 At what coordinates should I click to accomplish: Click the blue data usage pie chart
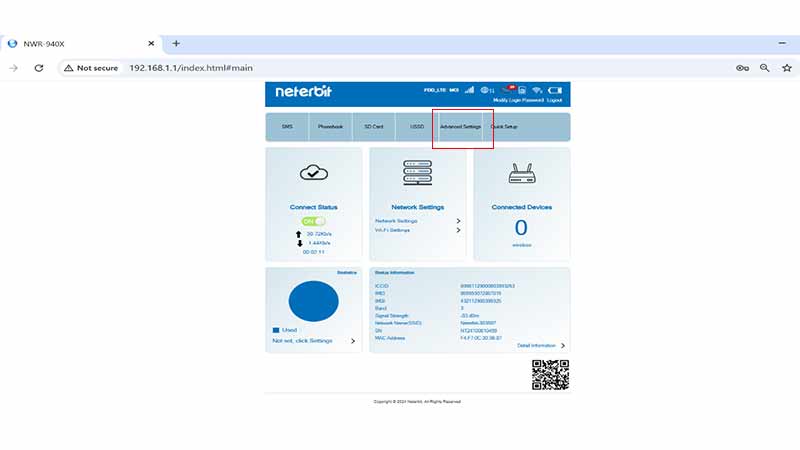coord(313,301)
